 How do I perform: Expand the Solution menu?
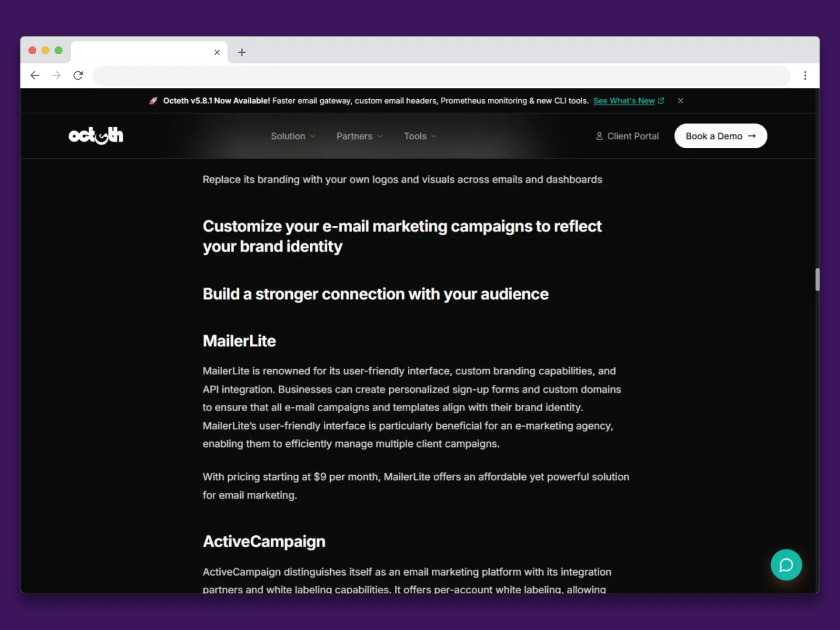293,136
